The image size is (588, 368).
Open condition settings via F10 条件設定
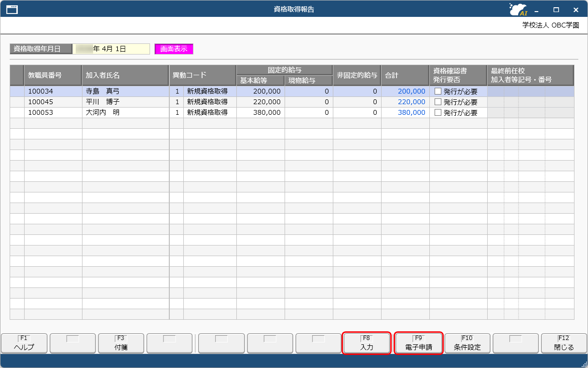click(x=467, y=343)
